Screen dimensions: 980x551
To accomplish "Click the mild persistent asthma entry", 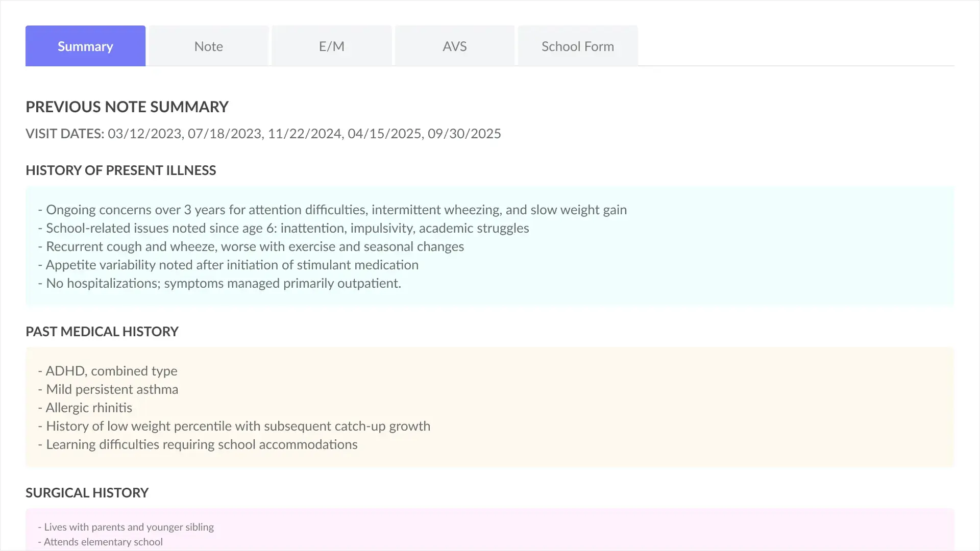I will click(x=108, y=389).
